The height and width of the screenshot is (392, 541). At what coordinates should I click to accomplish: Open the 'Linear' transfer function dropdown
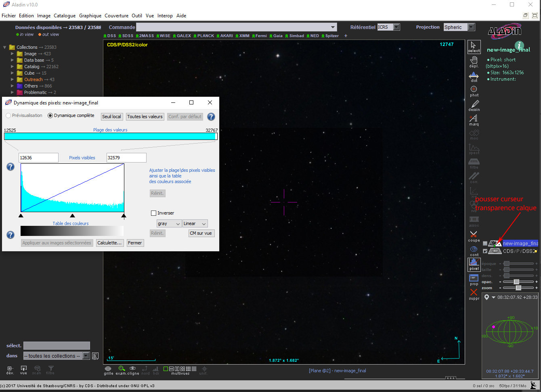[x=195, y=223]
